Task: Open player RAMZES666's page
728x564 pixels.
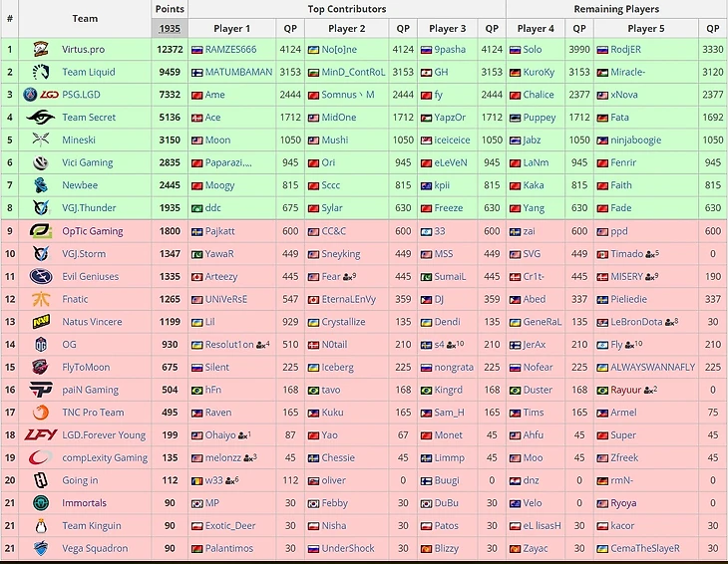Action: click(x=230, y=49)
